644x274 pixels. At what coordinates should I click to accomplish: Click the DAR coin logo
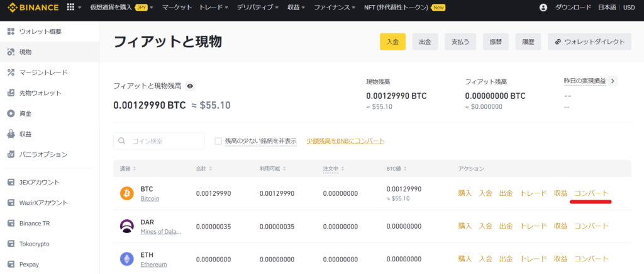[x=127, y=226]
